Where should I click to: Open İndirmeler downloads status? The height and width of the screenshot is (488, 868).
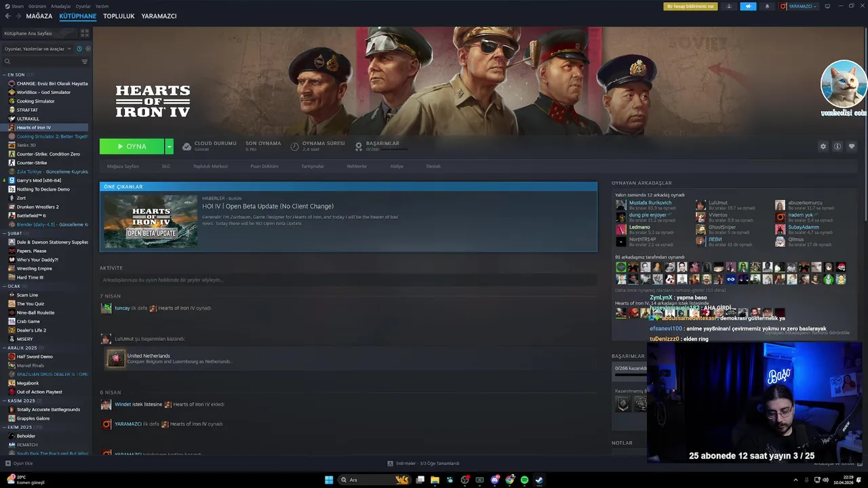point(423,464)
